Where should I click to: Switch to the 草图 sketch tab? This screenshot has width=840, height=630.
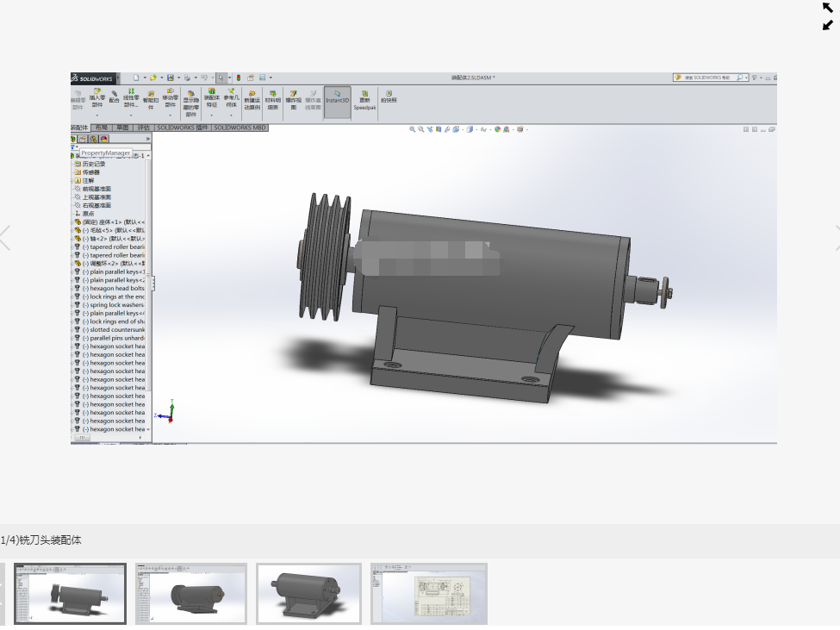click(x=122, y=128)
